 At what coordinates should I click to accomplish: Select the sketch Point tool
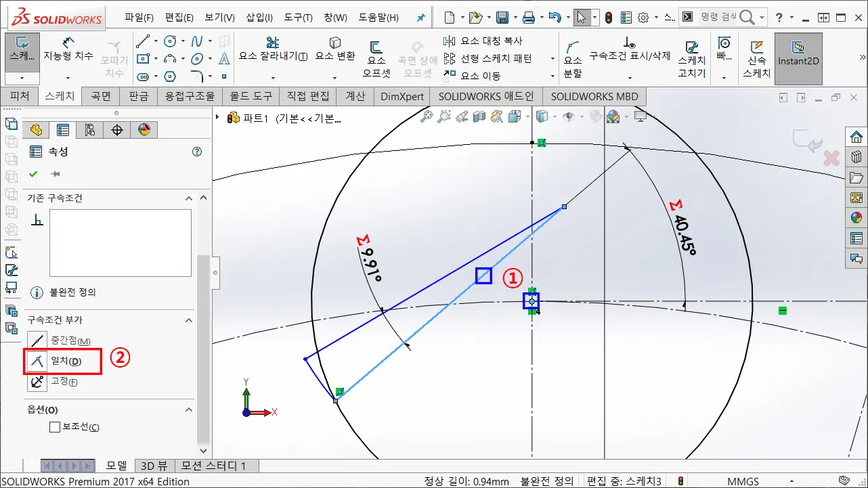tap(223, 76)
